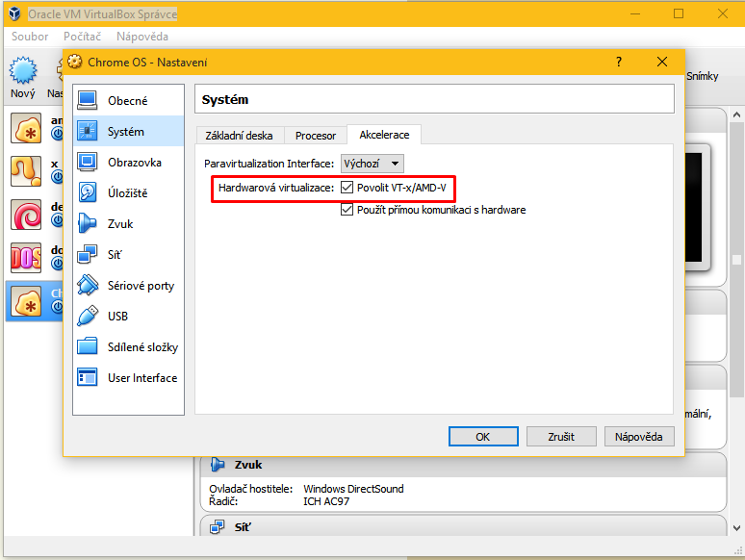Select Sériové porty label in settings list
The image size is (745, 560).
(141, 286)
